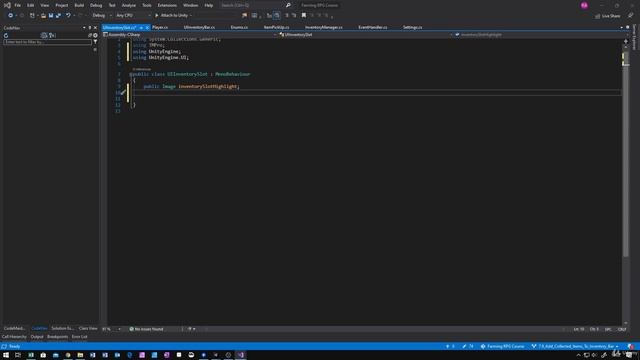Open the Extensions menu
The width and height of the screenshot is (640, 360).
click(x=167, y=5)
